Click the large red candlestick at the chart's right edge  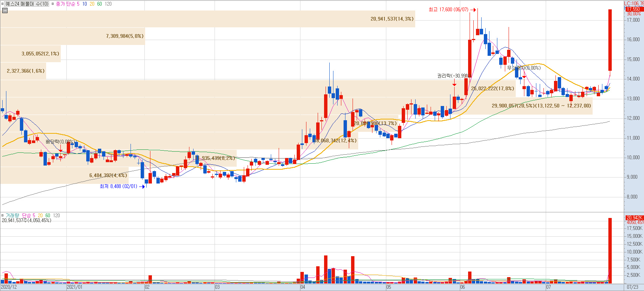point(610,40)
